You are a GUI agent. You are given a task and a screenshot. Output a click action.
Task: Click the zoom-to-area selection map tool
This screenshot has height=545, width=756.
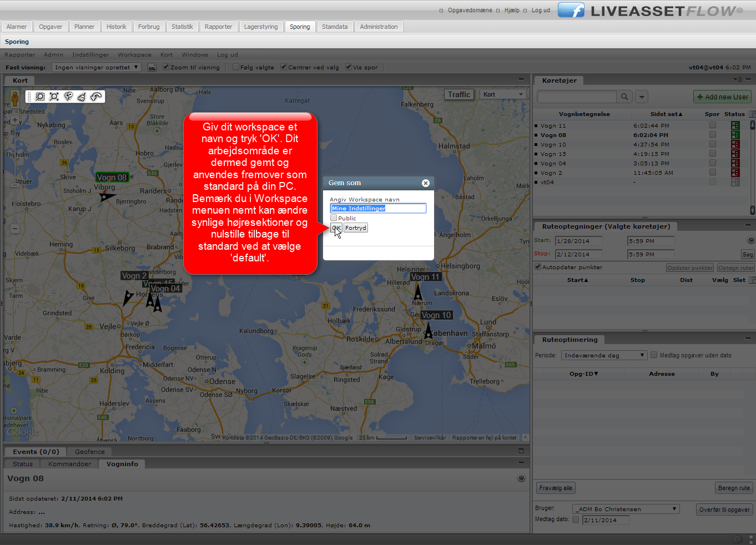tap(40, 97)
